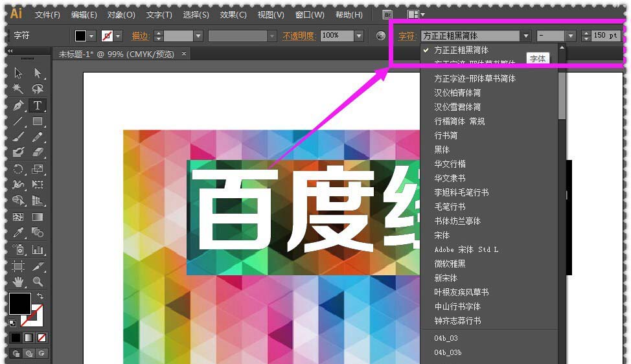This screenshot has width=631, height=364.
Task: Select the Shape Builder tool
Action: click(x=18, y=200)
